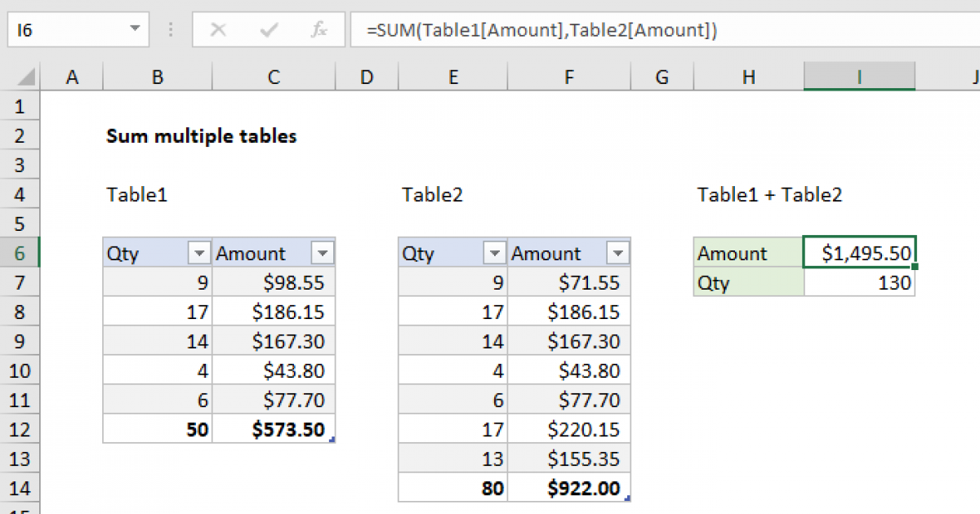
Task: Click the three-dot formula bar resize handle
Action: [x=171, y=30]
